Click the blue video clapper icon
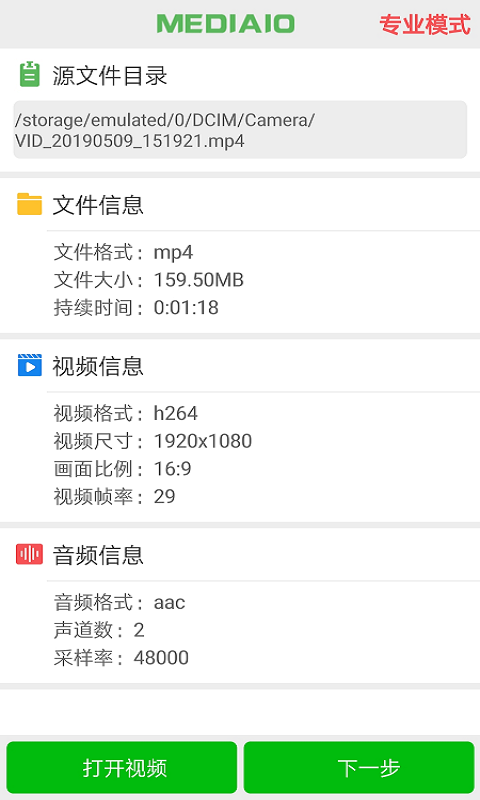480x800 pixels. click(x=30, y=365)
